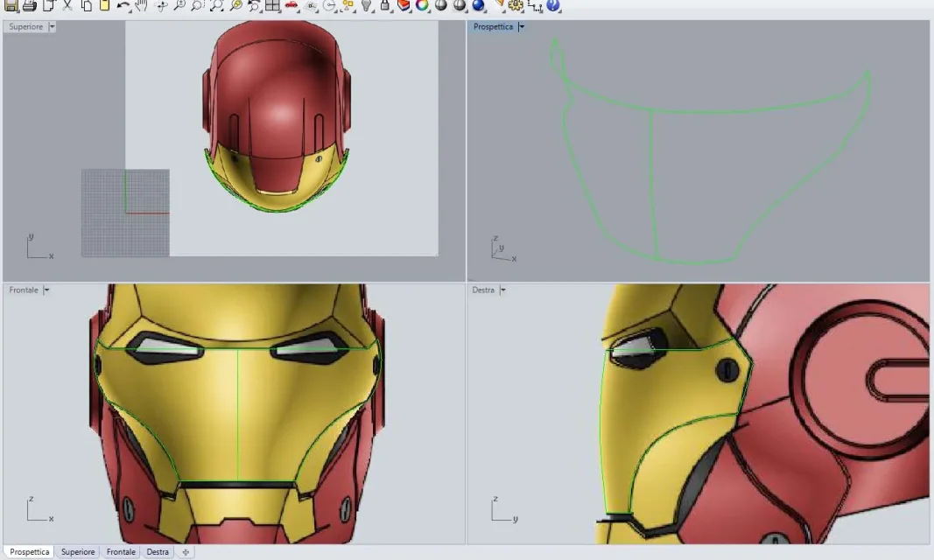This screenshot has height=560, width=934.
Task: Open Options with the gear icon
Action: click(x=516, y=6)
